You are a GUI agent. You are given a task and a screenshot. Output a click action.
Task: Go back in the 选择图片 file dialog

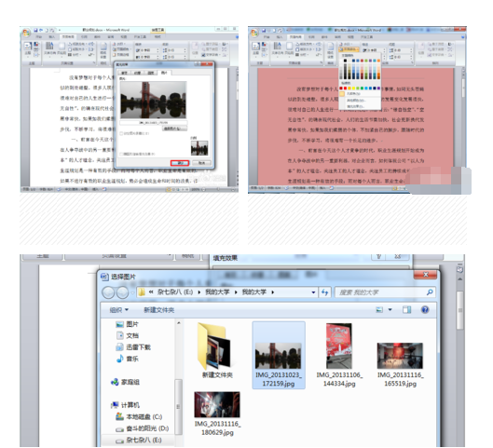(108, 292)
